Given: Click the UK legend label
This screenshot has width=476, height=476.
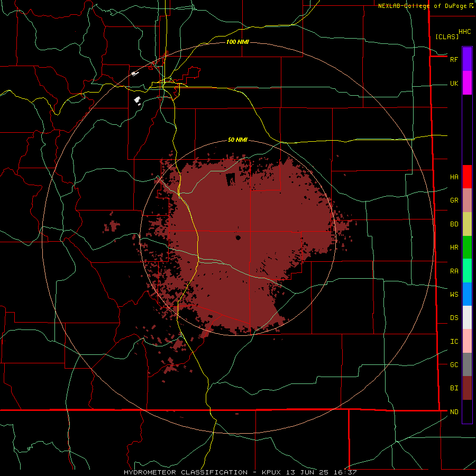Looking at the screenshot, I should tap(454, 84).
